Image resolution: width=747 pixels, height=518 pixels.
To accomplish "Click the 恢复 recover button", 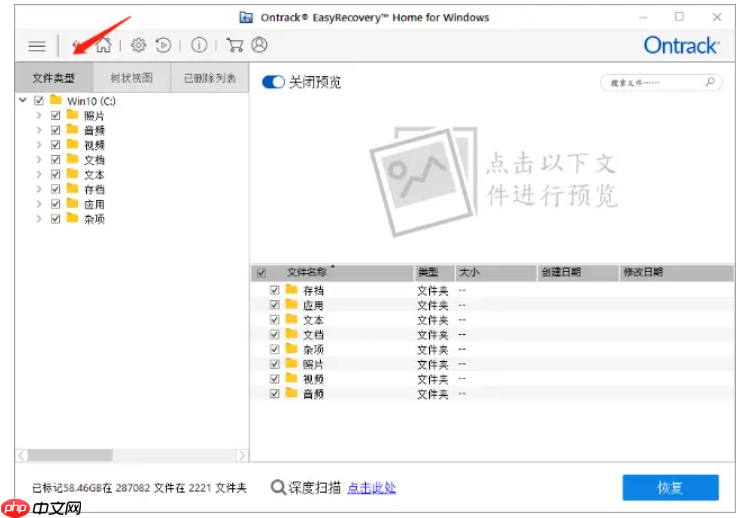I will point(670,488).
